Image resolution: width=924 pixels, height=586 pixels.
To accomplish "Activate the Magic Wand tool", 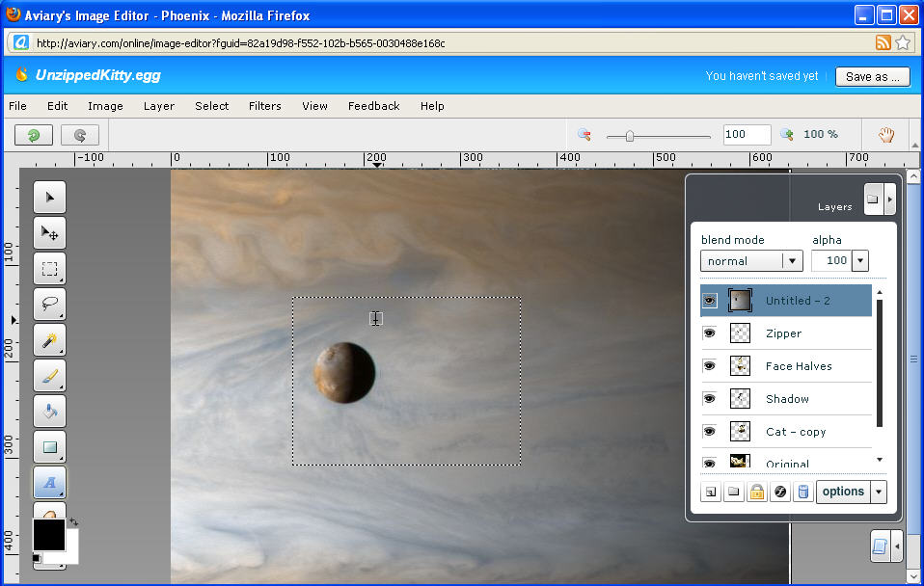I will click(49, 339).
